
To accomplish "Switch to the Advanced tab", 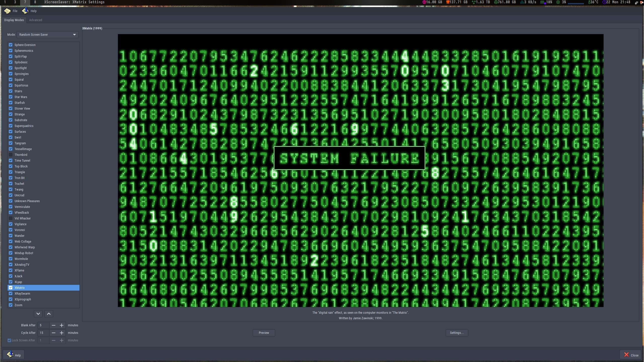I will pos(35,20).
